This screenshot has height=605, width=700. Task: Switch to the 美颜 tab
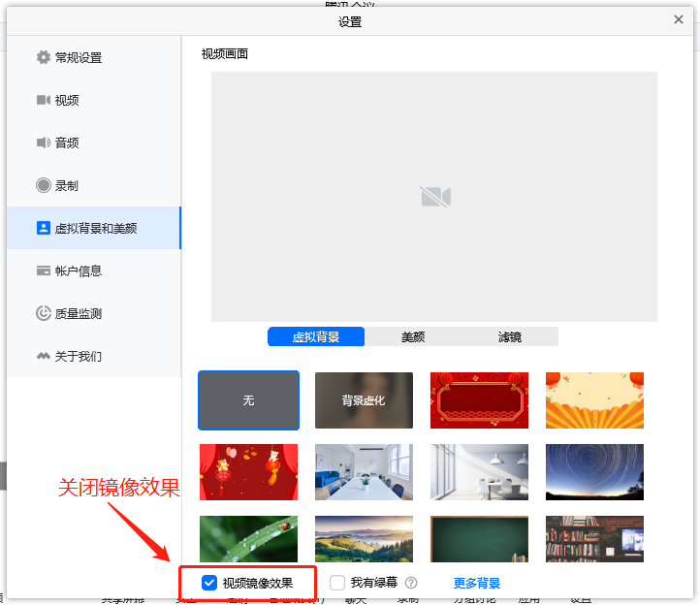[413, 336]
